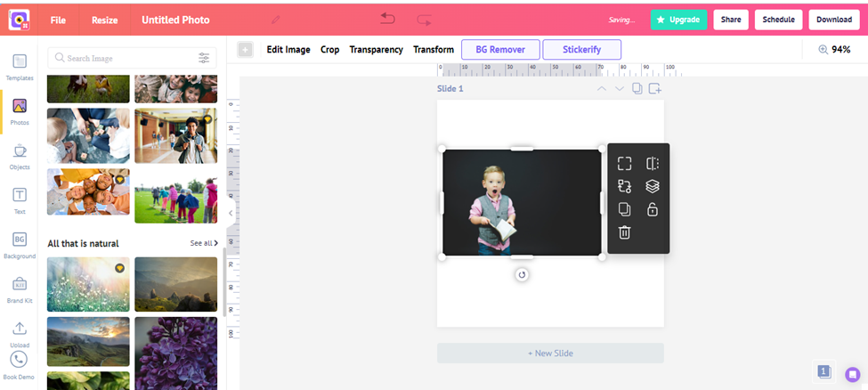868x390 pixels.
Task: Collapse the side panel arrow
Action: (x=231, y=213)
